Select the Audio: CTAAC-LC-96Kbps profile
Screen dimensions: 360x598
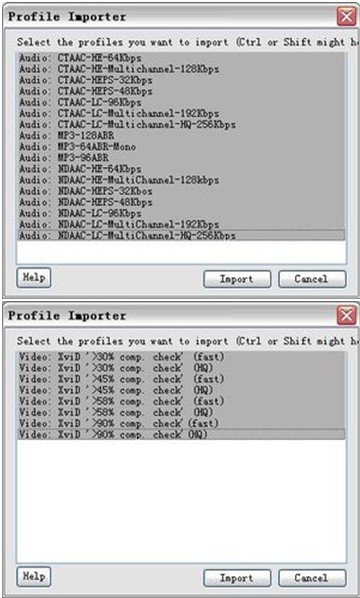click(x=180, y=103)
